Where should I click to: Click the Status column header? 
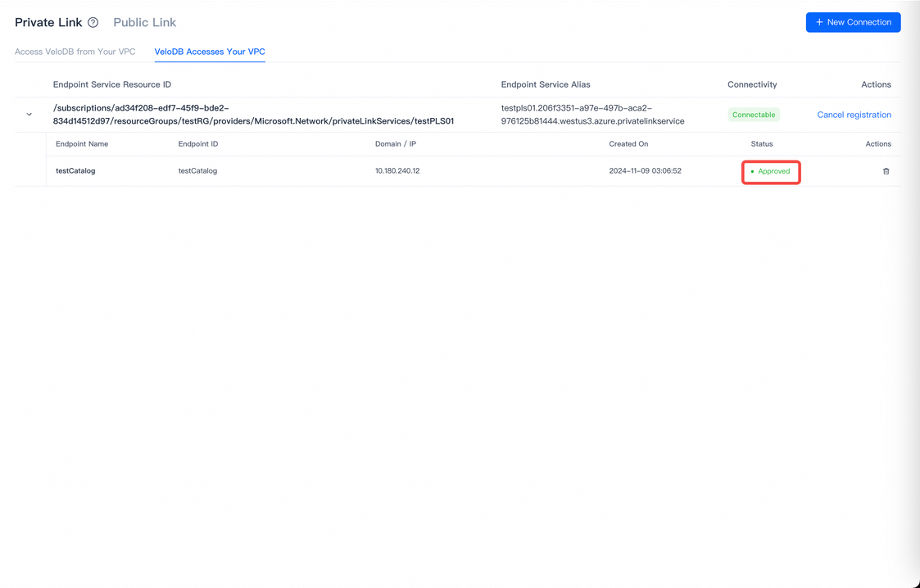761,143
